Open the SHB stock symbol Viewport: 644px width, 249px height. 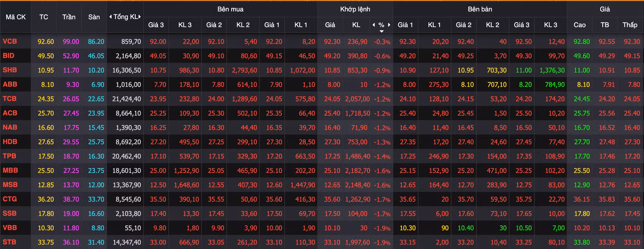pyautogui.click(x=10, y=70)
